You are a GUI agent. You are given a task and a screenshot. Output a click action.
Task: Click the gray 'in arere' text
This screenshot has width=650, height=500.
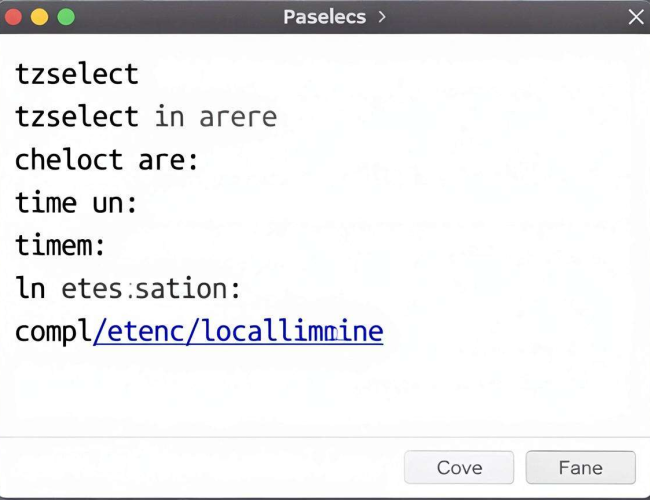point(216,117)
